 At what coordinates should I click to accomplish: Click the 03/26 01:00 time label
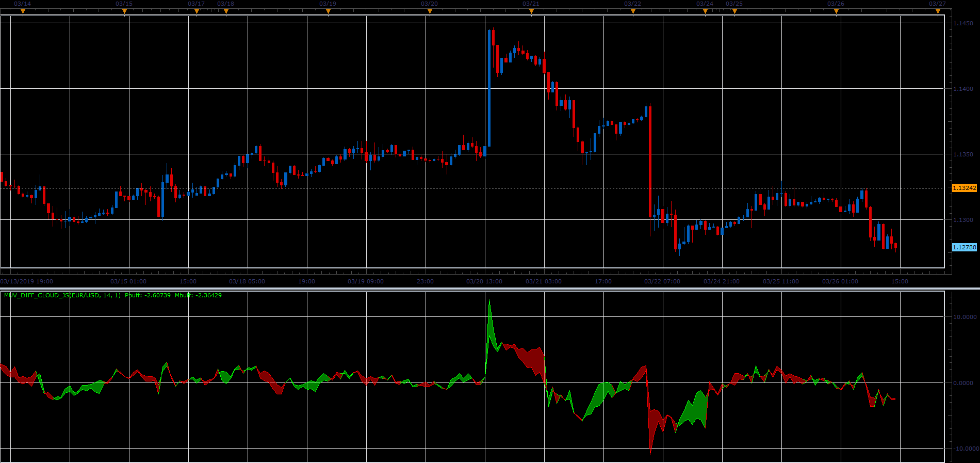point(840,281)
